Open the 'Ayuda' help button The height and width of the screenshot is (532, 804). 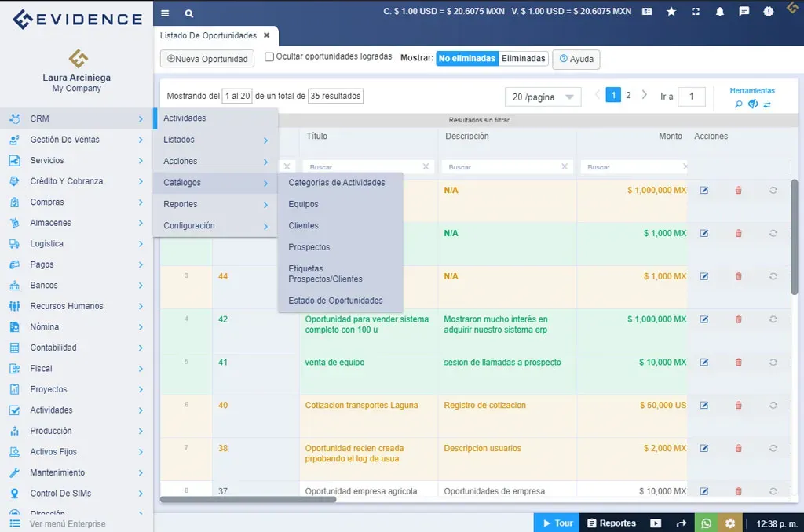point(576,59)
